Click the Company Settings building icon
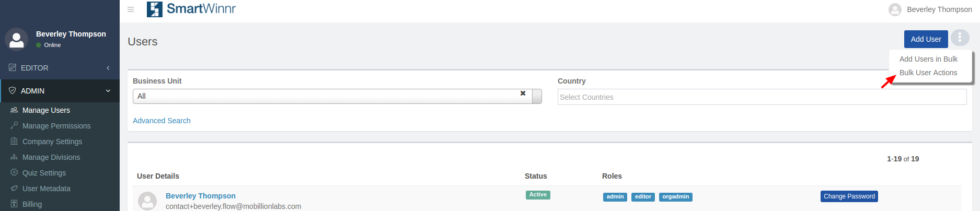980x211 pixels. 14,142
